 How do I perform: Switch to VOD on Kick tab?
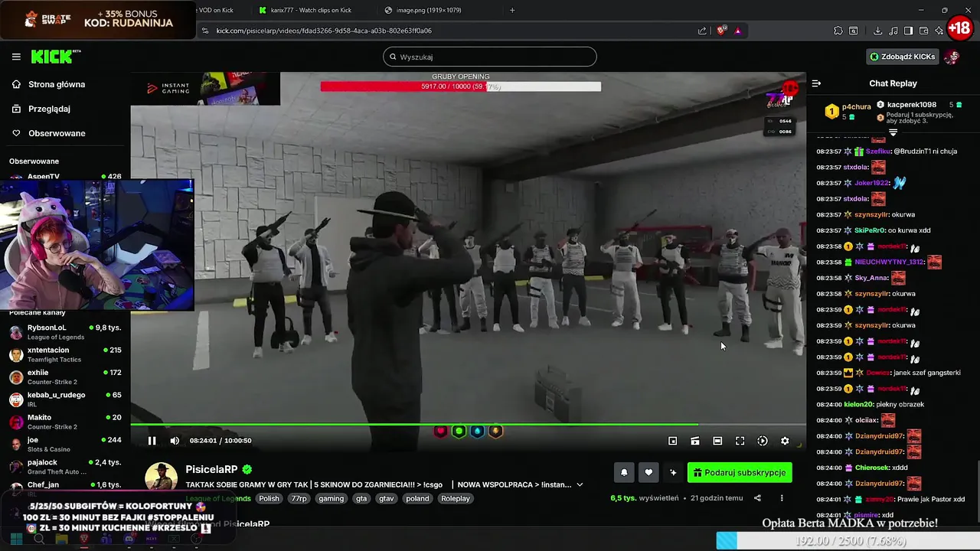coord(216,10)
